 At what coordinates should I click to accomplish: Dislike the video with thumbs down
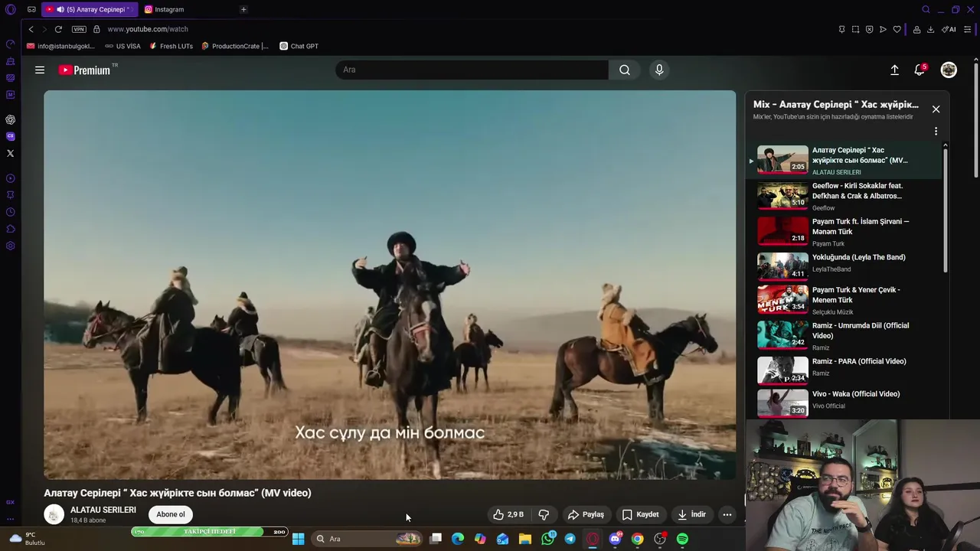click(x=544, y=514)
